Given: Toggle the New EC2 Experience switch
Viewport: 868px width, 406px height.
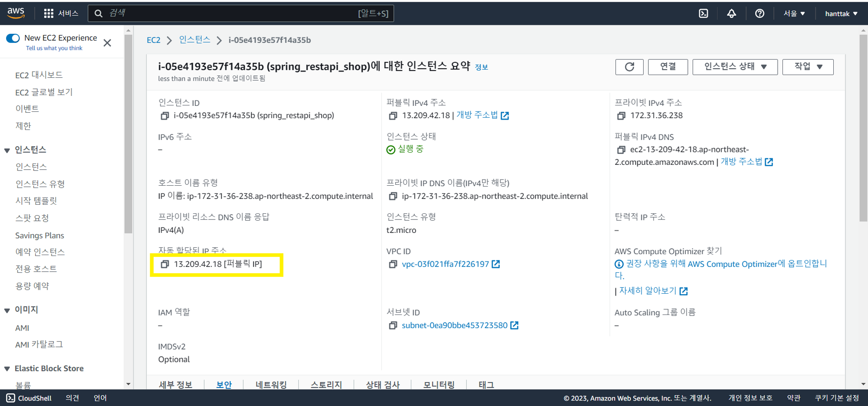Looking at the screenshot, I should click(13, 38).
